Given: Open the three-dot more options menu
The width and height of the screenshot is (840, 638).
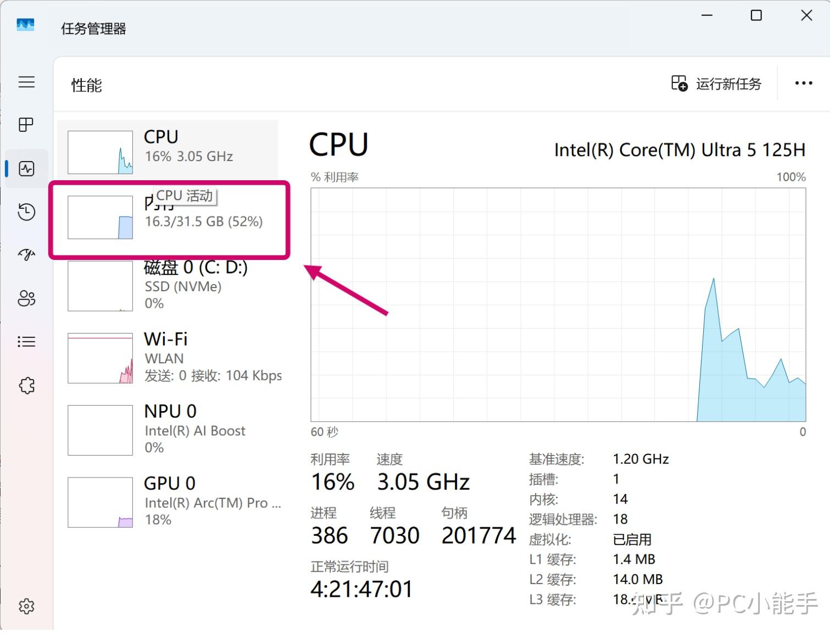Looking at the screenshot, I should click(803, 84).
